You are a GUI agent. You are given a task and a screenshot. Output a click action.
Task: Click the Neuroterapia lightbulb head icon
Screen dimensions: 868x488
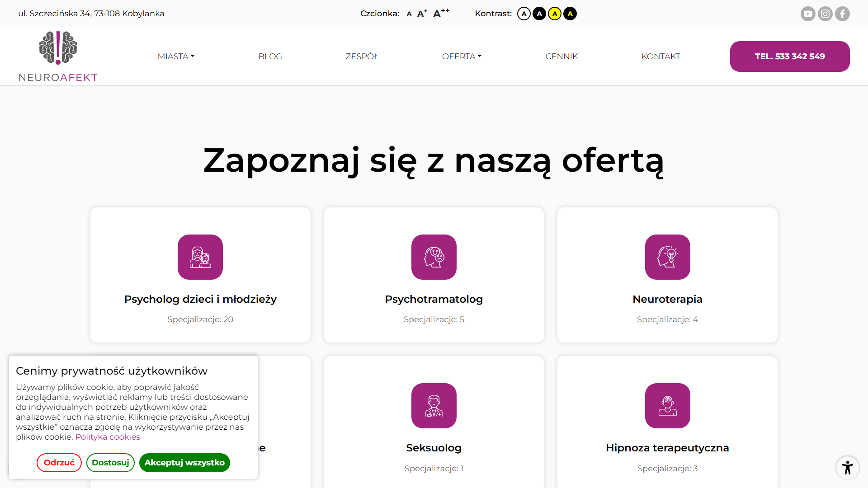click(x=667, y=257)
